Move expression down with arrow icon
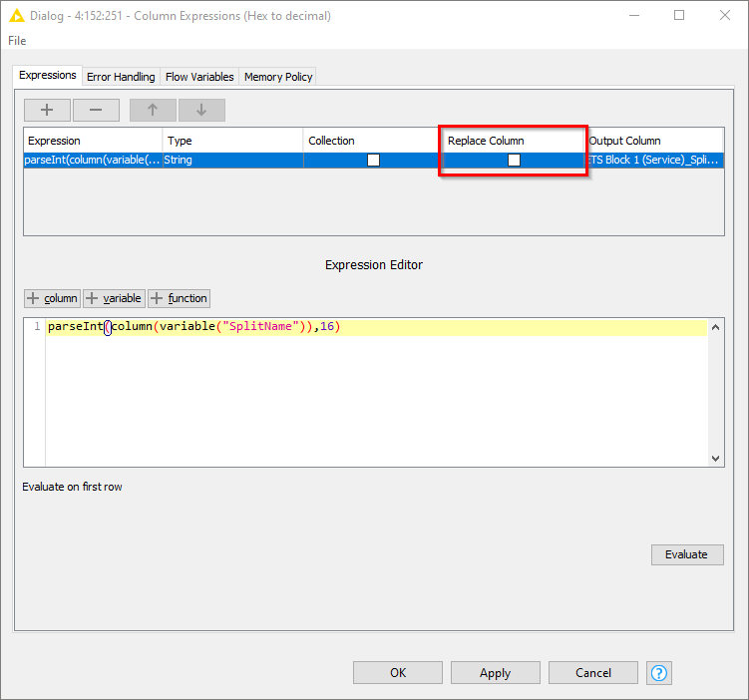This screenshot has width=749, height=700. point(201,110)
